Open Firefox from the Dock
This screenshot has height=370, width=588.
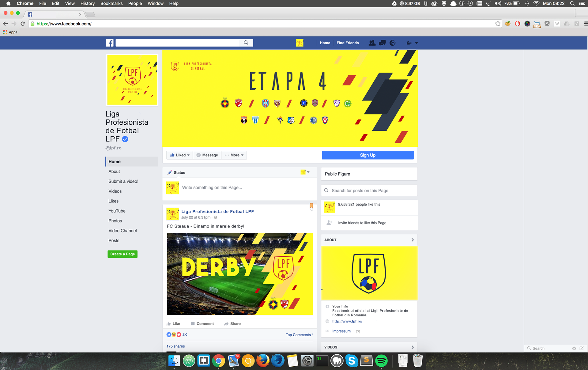[x=263, y=361]
